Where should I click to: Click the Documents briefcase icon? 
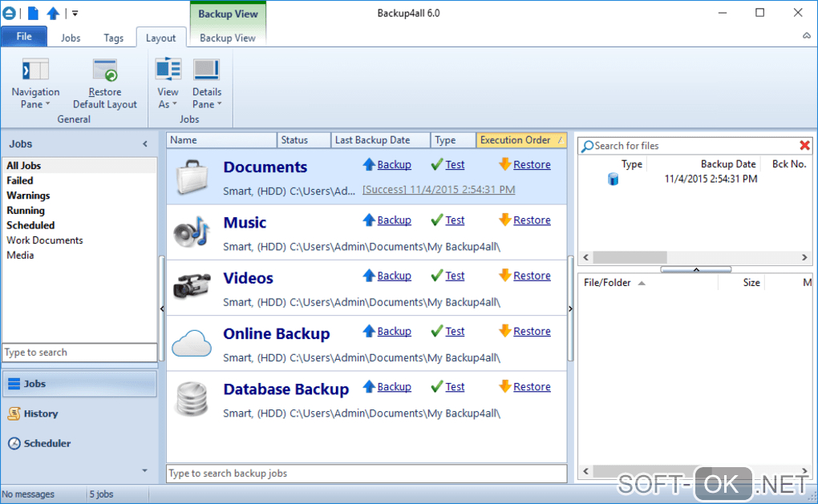192,177
